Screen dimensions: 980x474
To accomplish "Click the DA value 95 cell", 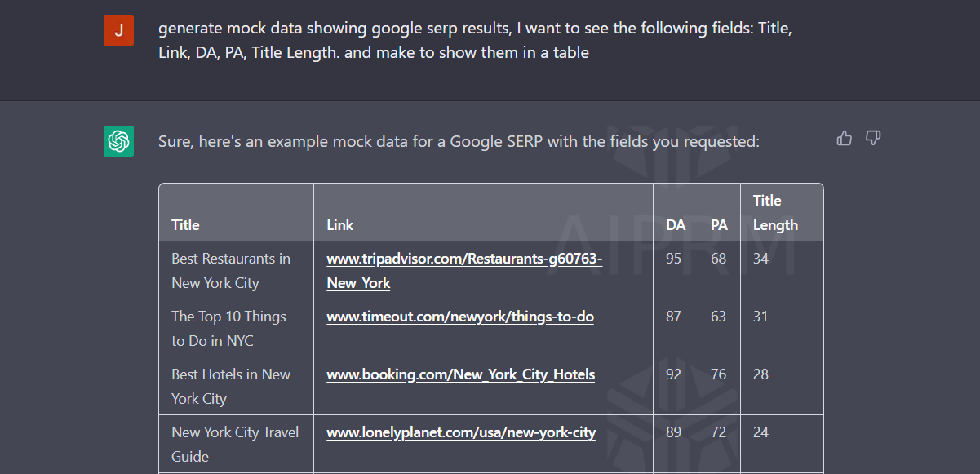I will (x=676, y=270).
